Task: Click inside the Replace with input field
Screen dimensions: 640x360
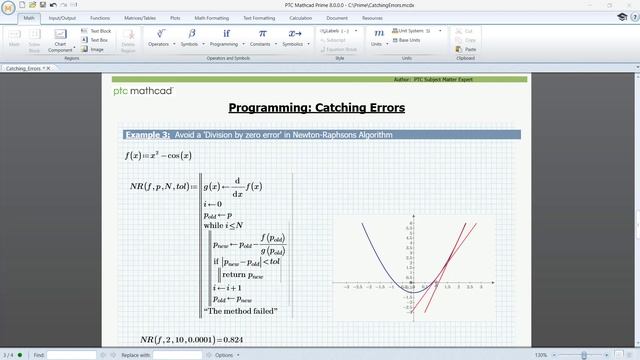Action: (x=177, y=355)
